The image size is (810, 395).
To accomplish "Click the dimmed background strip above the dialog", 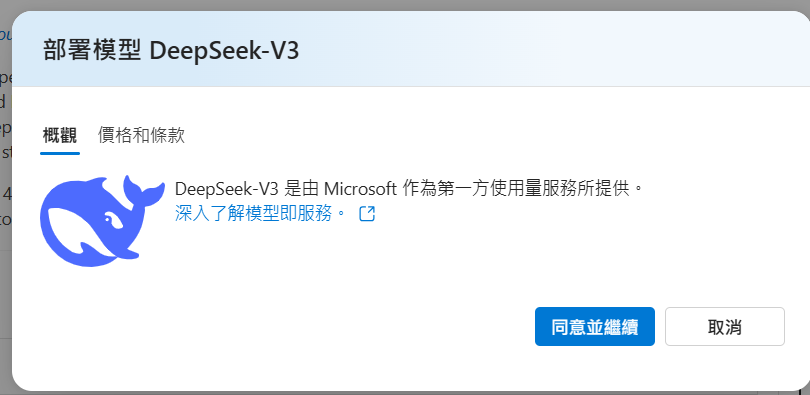I will pos(405,5).
